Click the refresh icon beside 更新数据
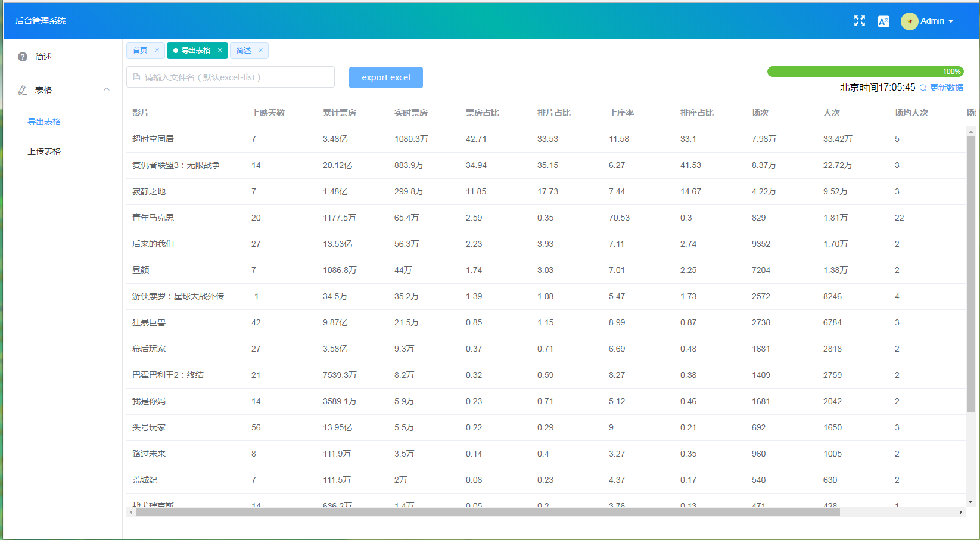Image resolution: width=980 pixels, height=540 pixels. click(x=923, y=88)
